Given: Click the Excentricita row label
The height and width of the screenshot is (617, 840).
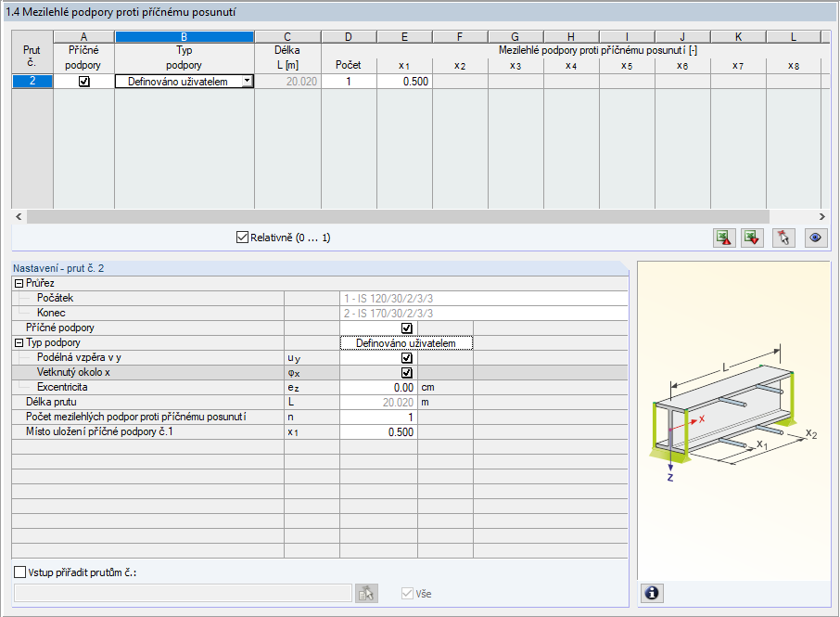Looking at the screenshot, I should tap(62, 387).
